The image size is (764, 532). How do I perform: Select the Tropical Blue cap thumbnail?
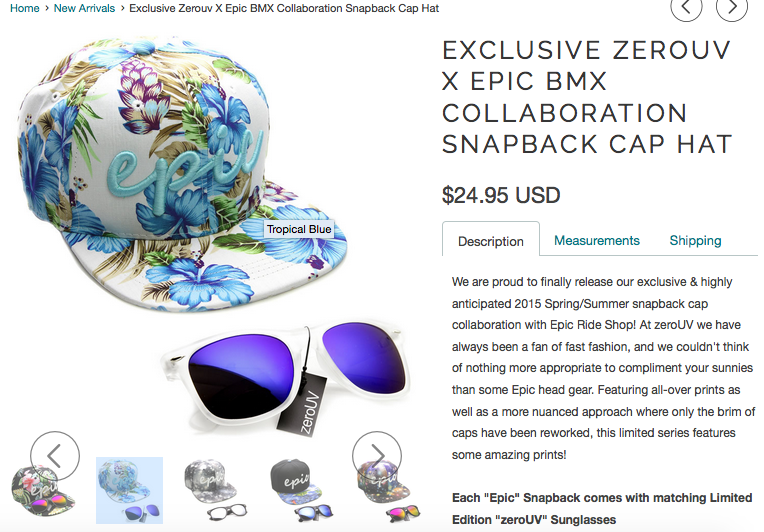129,491
